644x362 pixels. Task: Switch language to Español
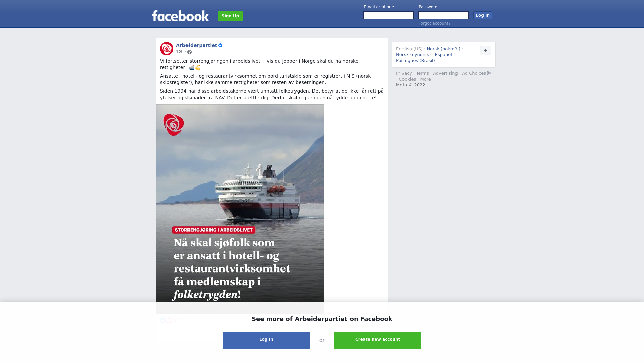tap(443, 55)
